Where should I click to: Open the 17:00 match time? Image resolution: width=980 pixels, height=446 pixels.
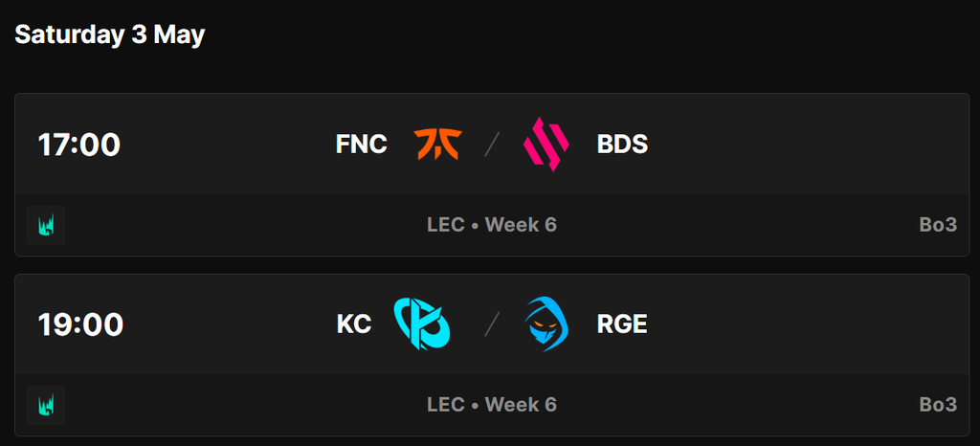(78, 145)
